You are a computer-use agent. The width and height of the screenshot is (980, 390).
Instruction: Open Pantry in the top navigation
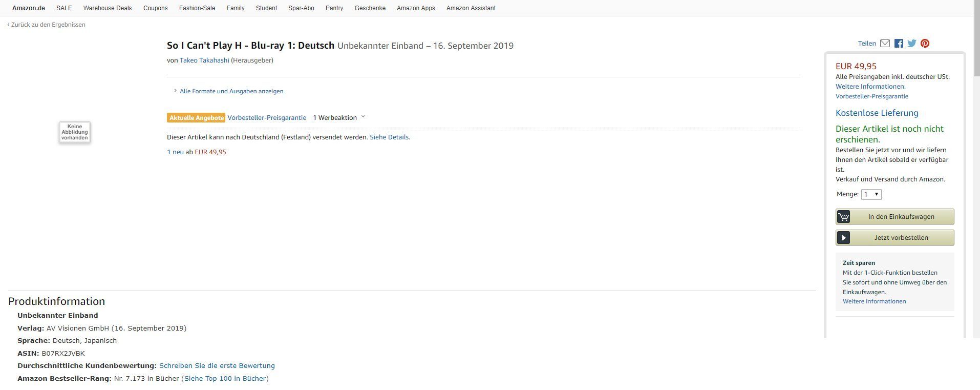tap(334, 8)
